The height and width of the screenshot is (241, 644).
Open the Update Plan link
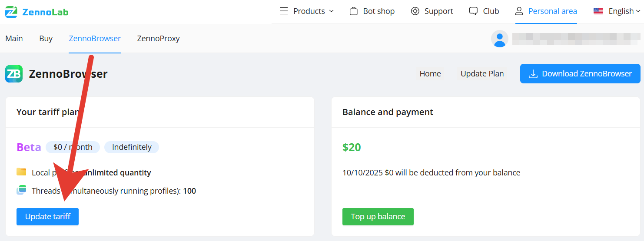point(482,74)
